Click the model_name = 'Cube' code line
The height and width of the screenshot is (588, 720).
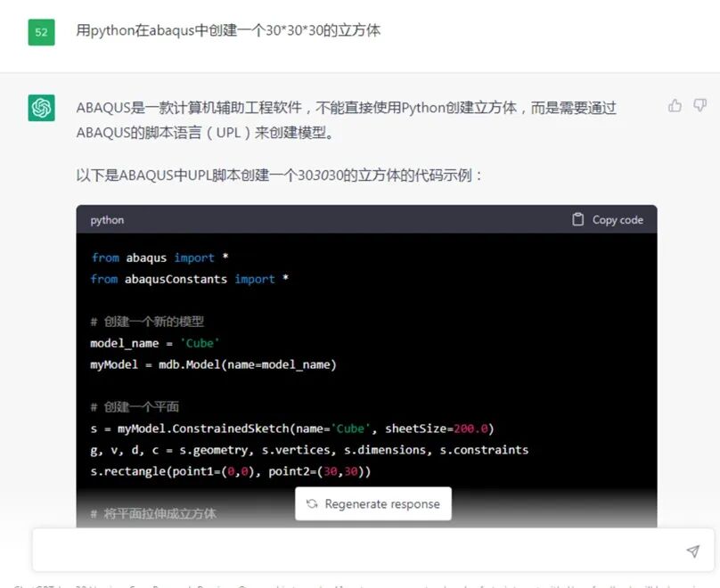[154, 343]
